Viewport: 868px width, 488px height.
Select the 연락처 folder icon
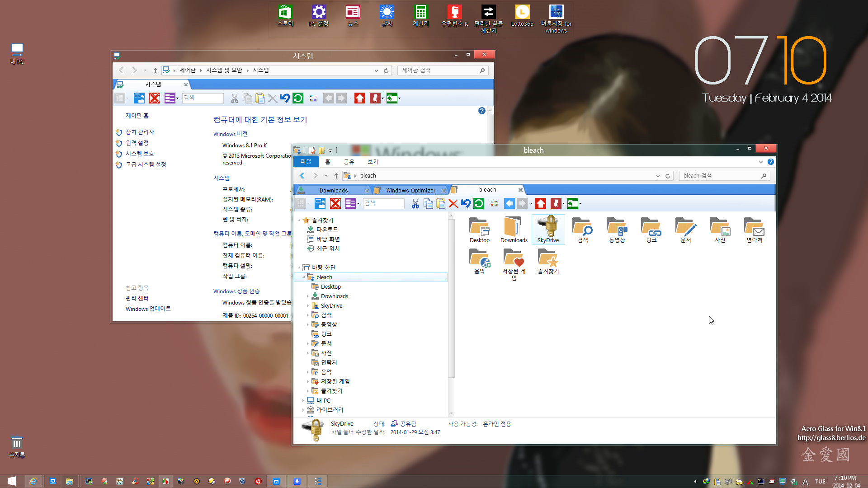coord(754,230)
